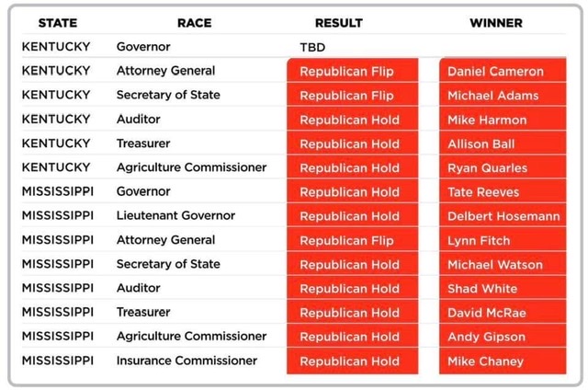Click the RACE column header
The width and height of the screenshot is (588, 390).
pos(194,23)
